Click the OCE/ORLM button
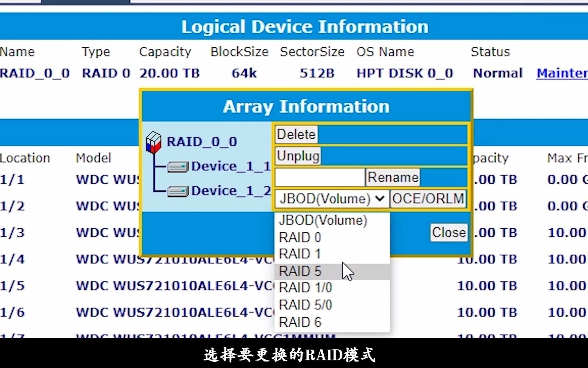Image resolution: width=588 pixels, height=368 pixels. coord(428,199)
